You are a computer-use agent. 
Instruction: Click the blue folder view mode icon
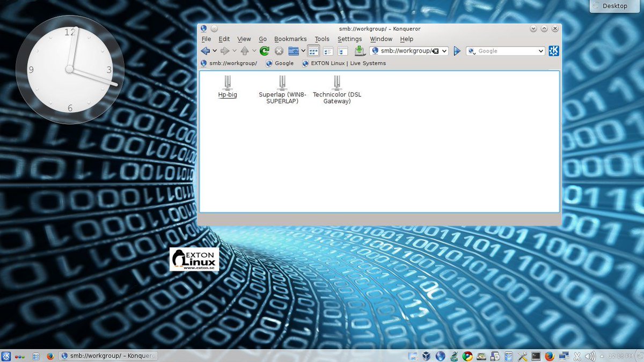pyautogui.click(x=294, y=51)
